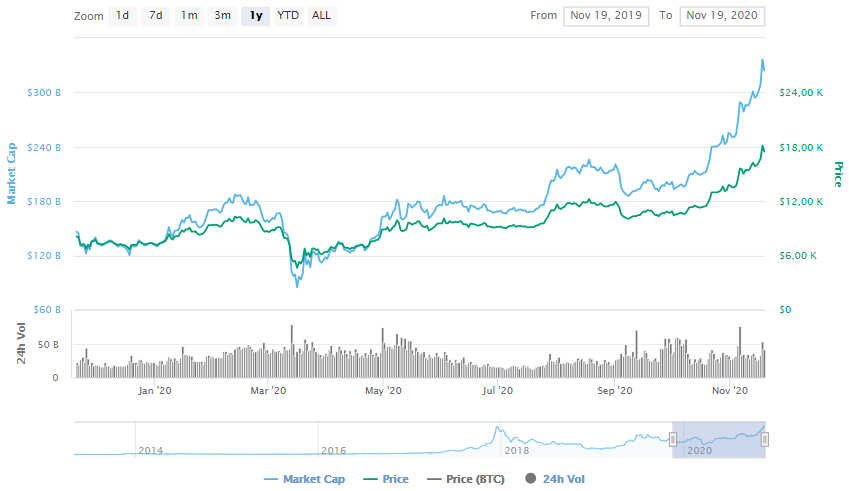Click 2014 in the navigator timeline
849x491 pixels.
[x=151, y=450]
